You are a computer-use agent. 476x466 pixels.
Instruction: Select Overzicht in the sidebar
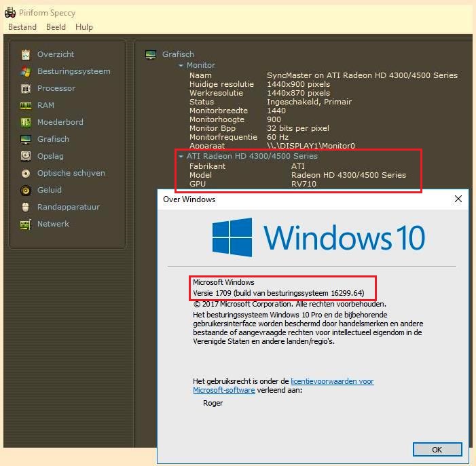click(x=56, y=54)
